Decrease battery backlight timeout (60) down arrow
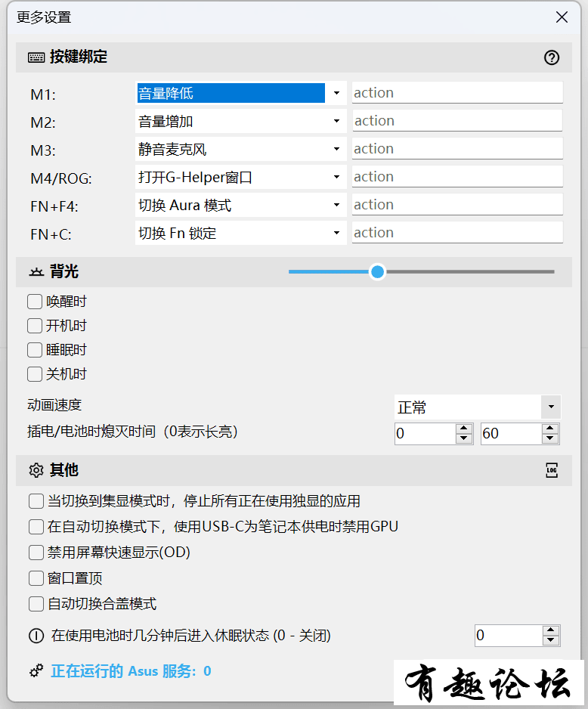 click(x=550, y=438)
